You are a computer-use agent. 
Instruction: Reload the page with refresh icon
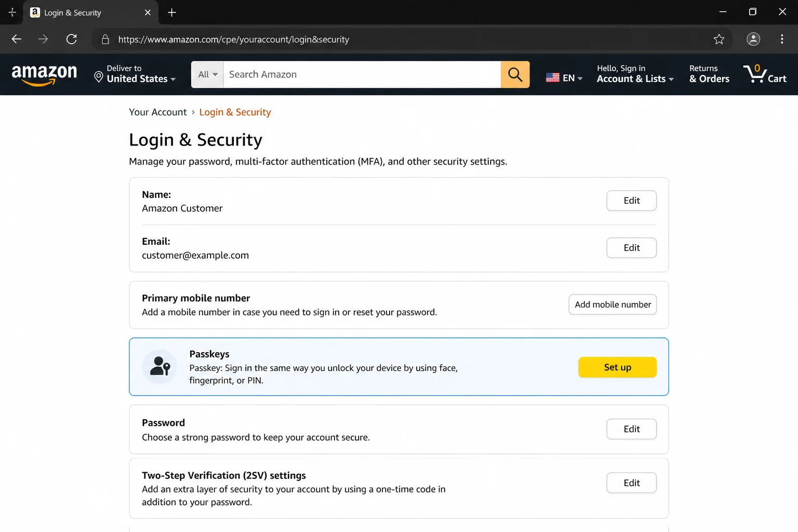tap(72, 39)
